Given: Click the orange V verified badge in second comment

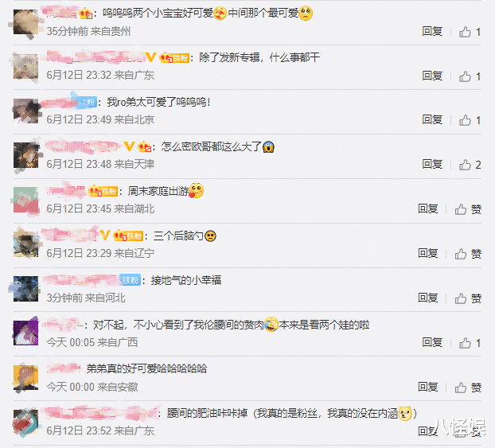Looking at the screenshot, I should [x=150, y=57].
